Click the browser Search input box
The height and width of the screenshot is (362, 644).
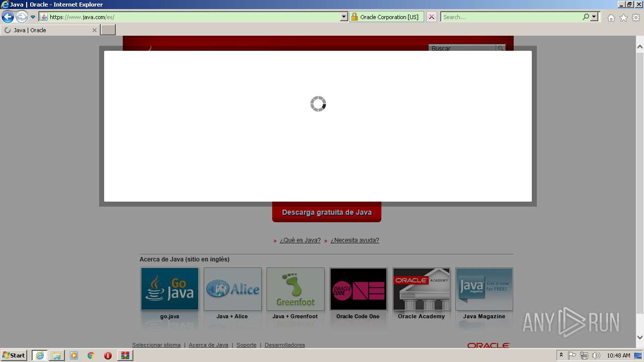511,17
